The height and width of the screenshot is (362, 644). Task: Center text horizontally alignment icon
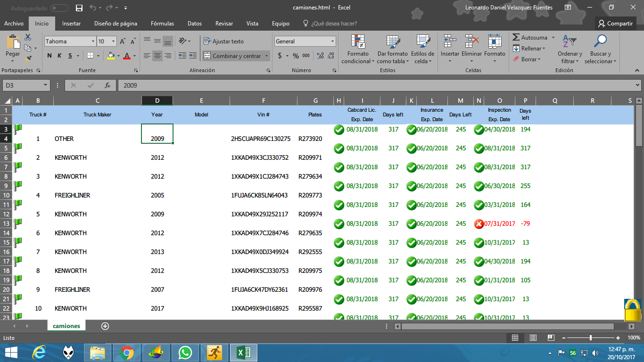click(157, 56)
